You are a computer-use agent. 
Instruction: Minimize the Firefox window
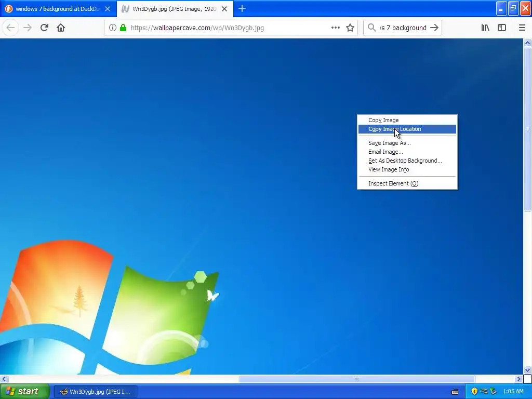pos(501,8)
